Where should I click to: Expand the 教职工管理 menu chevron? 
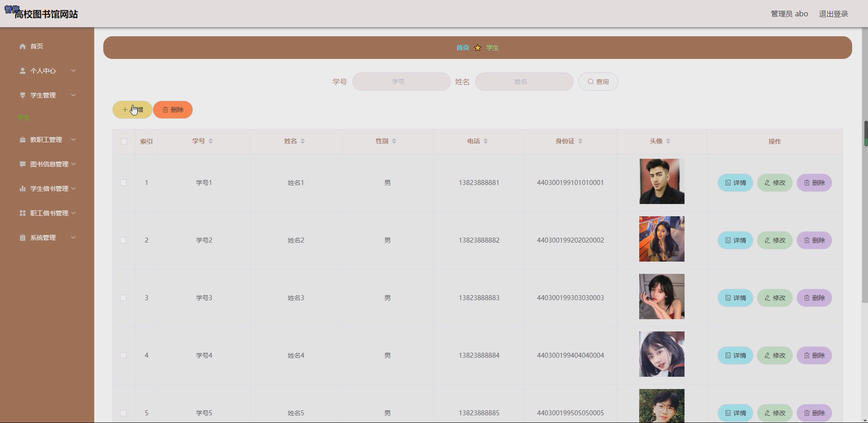(73, 140)
